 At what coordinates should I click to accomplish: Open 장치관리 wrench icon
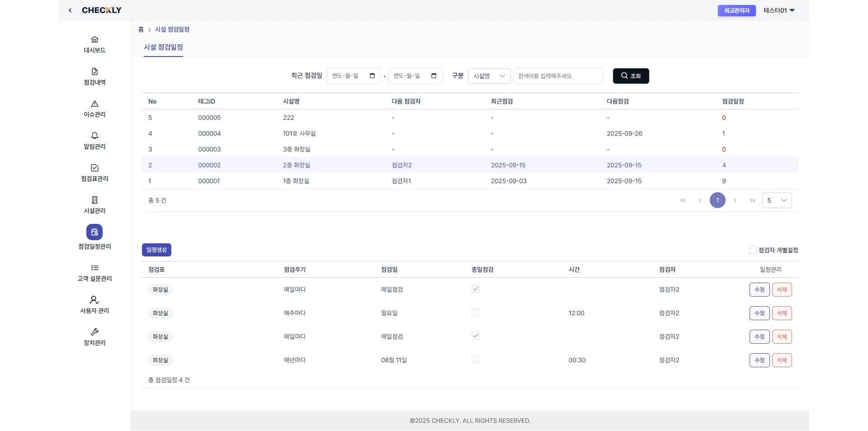(x=94, y=332)
